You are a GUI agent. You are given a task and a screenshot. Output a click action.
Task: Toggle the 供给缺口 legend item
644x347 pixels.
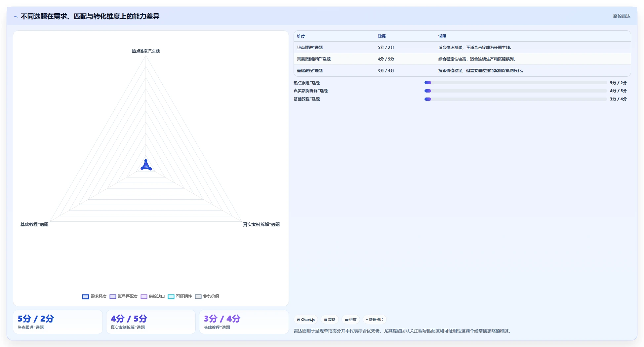153,296
